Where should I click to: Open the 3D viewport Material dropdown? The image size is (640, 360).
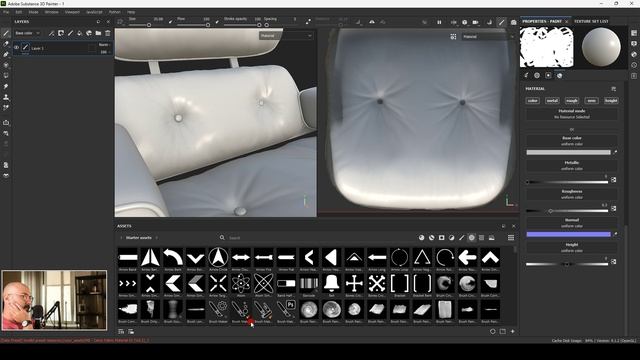[x=286, y=36]
